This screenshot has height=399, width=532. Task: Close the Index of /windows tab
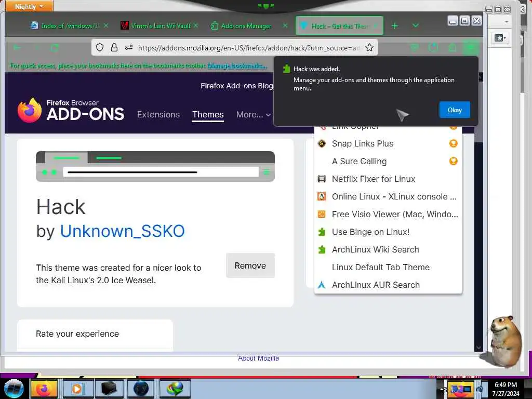click(x=106, y=26)
